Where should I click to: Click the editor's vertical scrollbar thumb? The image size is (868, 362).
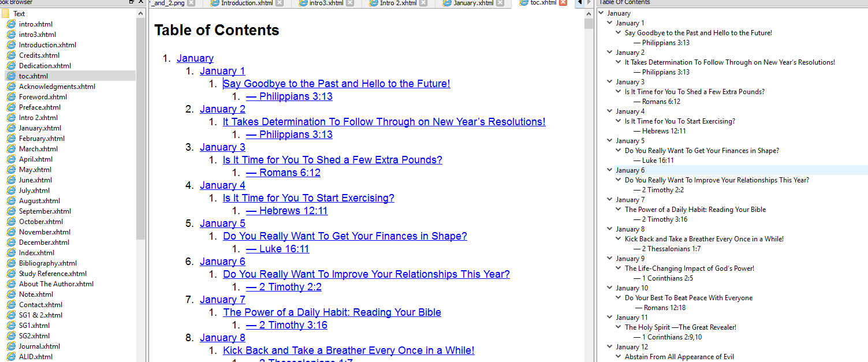[x=588, y=24]
